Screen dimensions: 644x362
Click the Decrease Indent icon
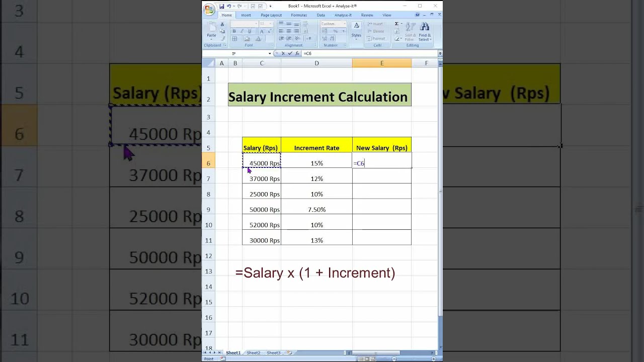pyautogui.click(x=281, y=38)
